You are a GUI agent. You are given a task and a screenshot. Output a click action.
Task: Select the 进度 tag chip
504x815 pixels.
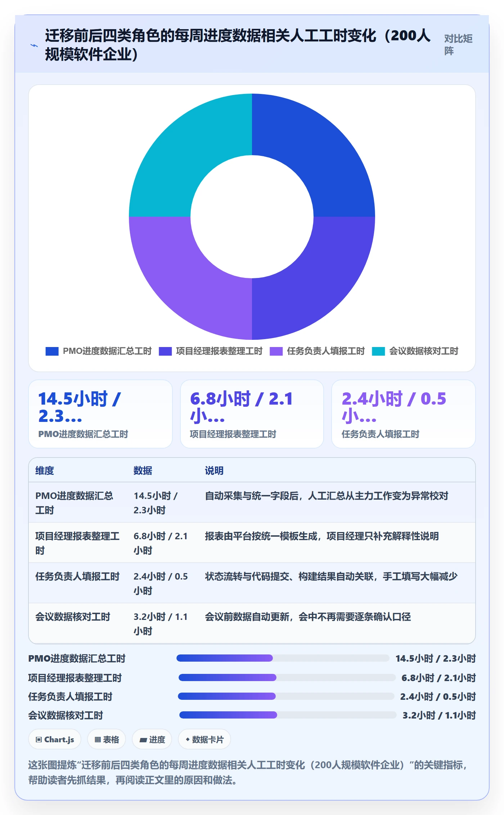pyautogui.click(x=152, y=739)
